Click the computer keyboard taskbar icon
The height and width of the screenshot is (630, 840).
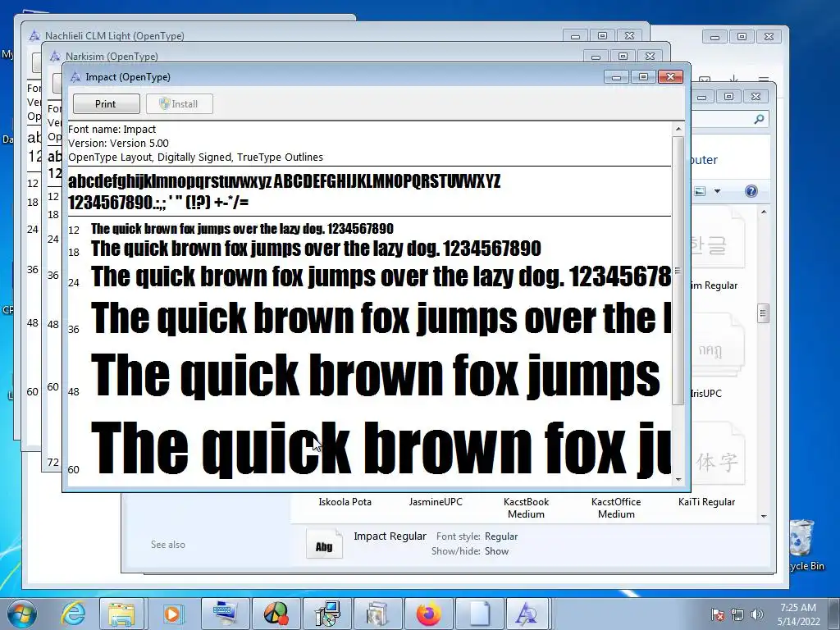click(223, 614)
